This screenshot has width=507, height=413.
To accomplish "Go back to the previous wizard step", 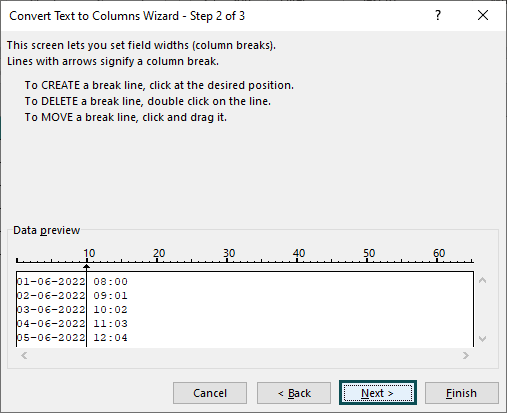I will tap(294, 393).
